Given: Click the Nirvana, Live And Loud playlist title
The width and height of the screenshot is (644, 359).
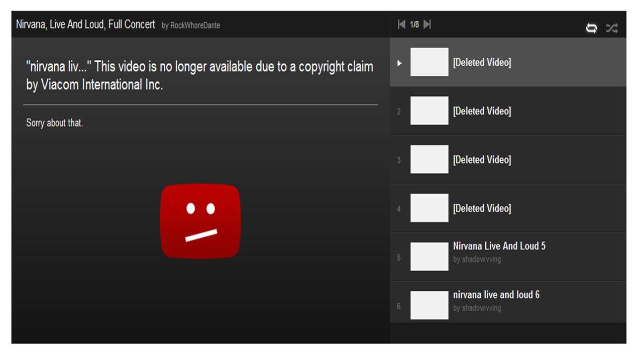Looking at the screenshot, I should pyautogui.click(x=85, y=25).
